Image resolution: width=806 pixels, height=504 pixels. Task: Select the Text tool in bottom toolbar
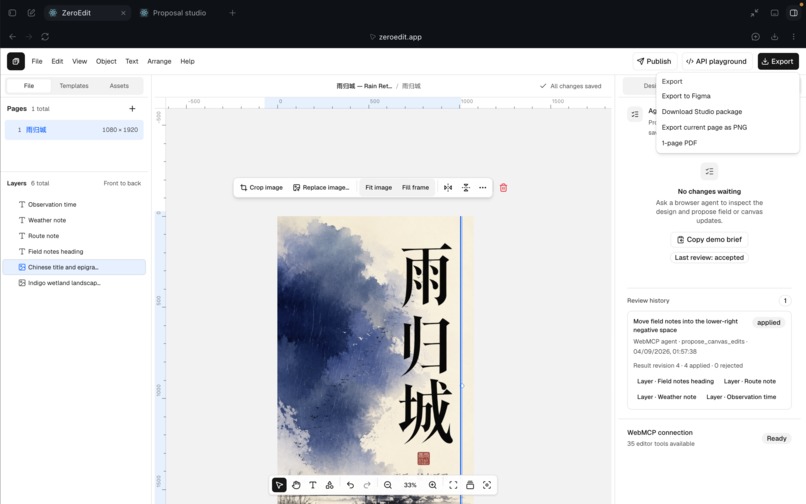click(313, 485)
